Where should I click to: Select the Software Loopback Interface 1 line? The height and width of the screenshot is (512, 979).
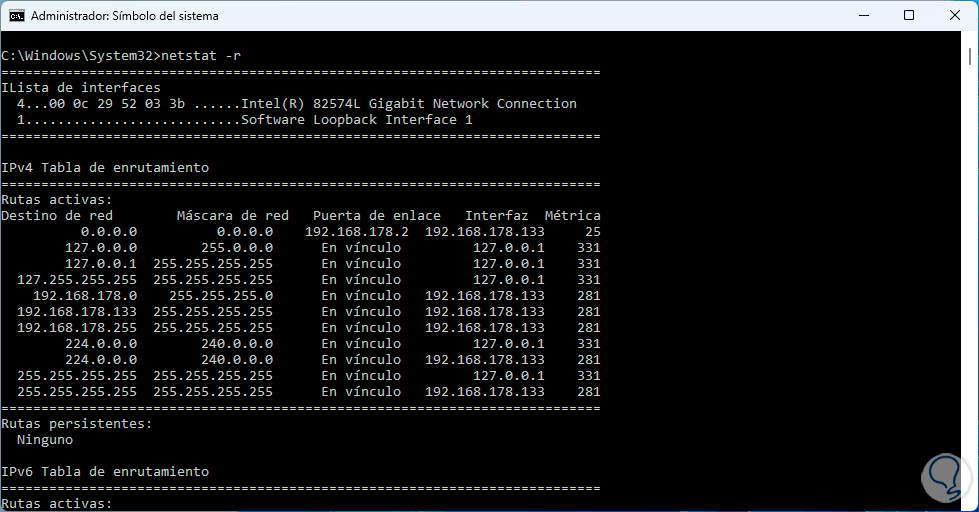pos(245,120)
